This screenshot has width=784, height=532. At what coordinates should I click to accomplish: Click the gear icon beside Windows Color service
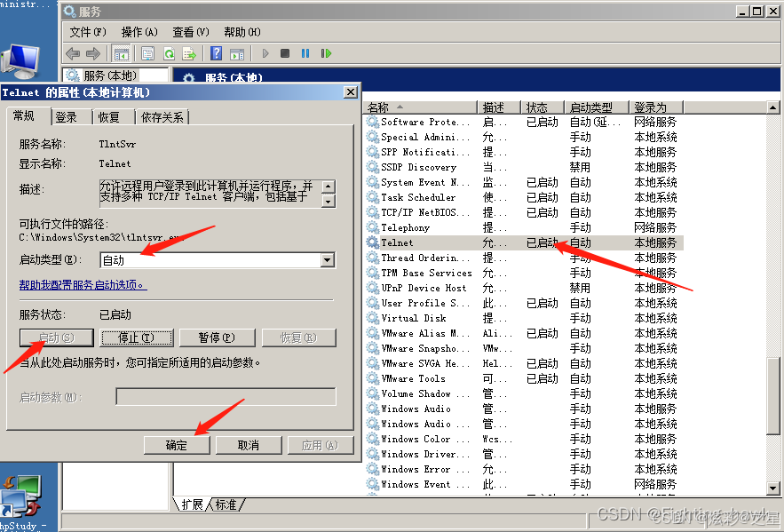(373, 439)
